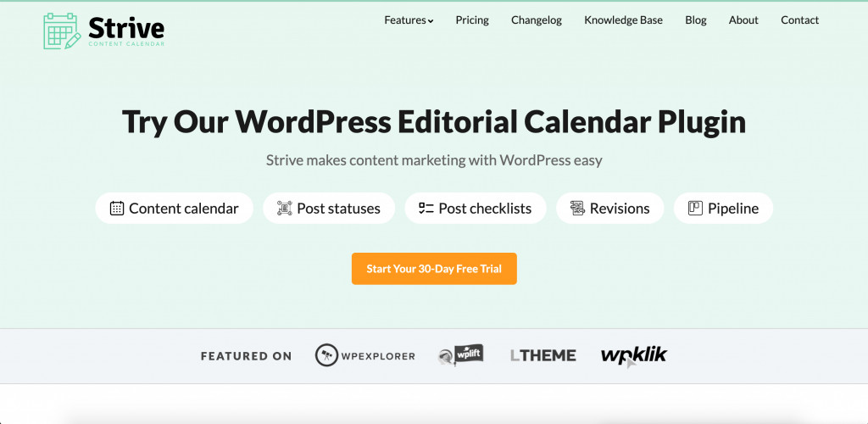The width and height of the screenshot is (868, 424).
Task: Open the Knowledge Base
Action: 623,20
